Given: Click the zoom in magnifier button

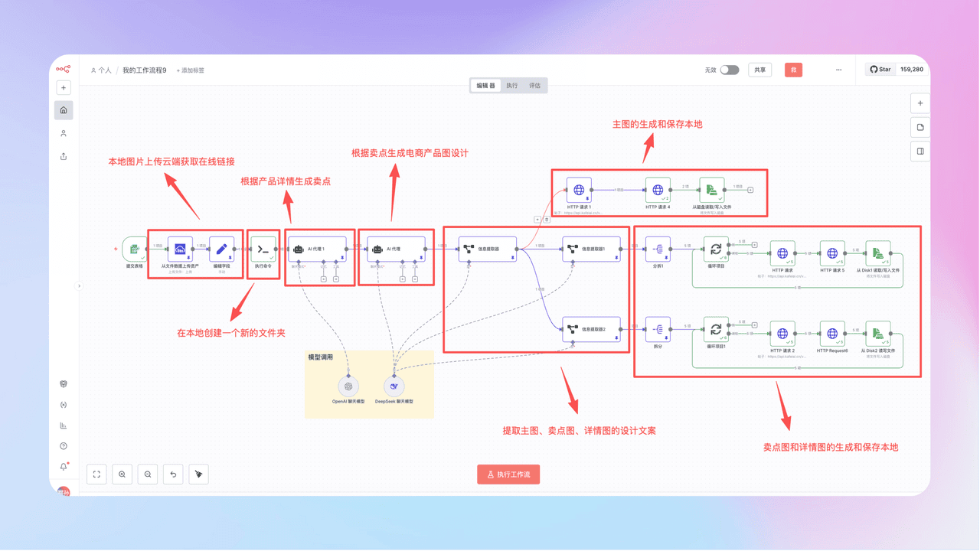Looking at the screenshot, I should [x=122, y=474].
